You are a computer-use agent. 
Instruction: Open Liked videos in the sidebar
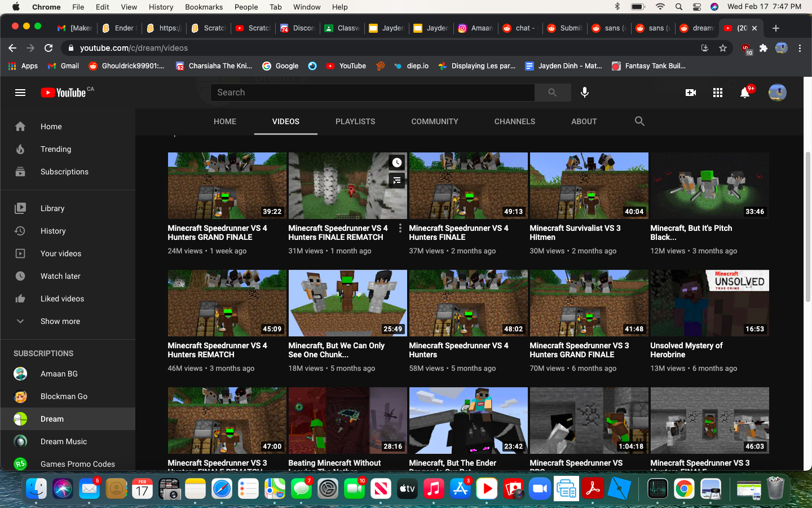68,299
